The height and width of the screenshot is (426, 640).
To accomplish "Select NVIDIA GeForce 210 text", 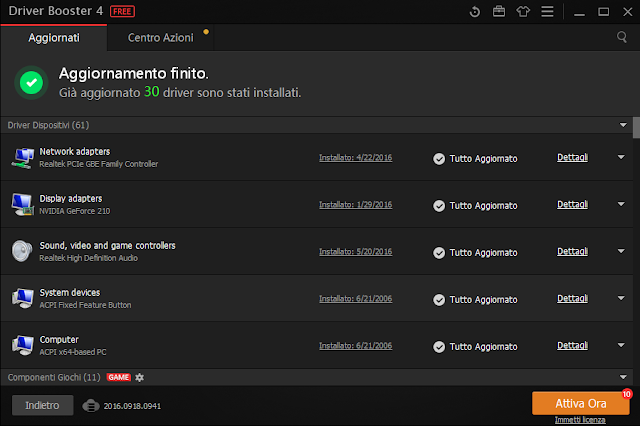I will tap(75, 211).
